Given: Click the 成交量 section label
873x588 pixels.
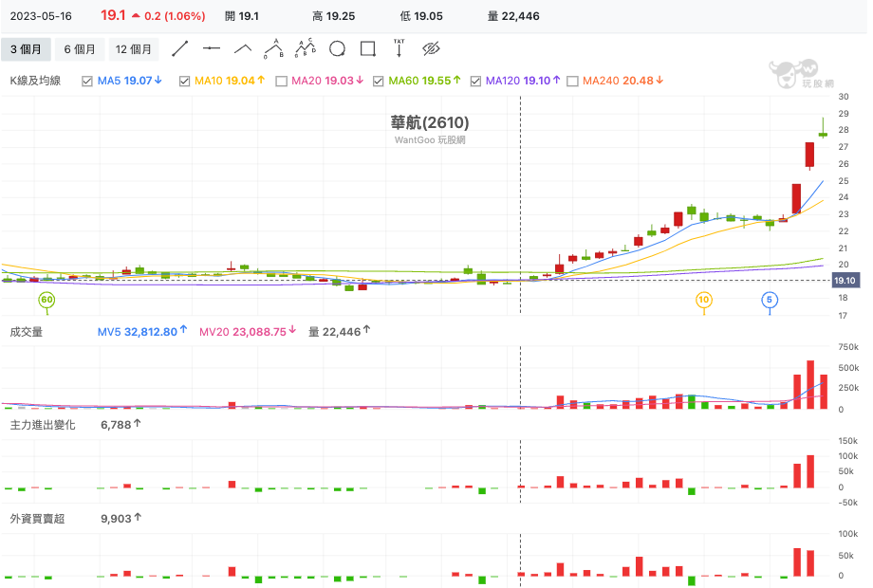Looking at the screenshot, I should pyautogui.click(x=27, y=332).
